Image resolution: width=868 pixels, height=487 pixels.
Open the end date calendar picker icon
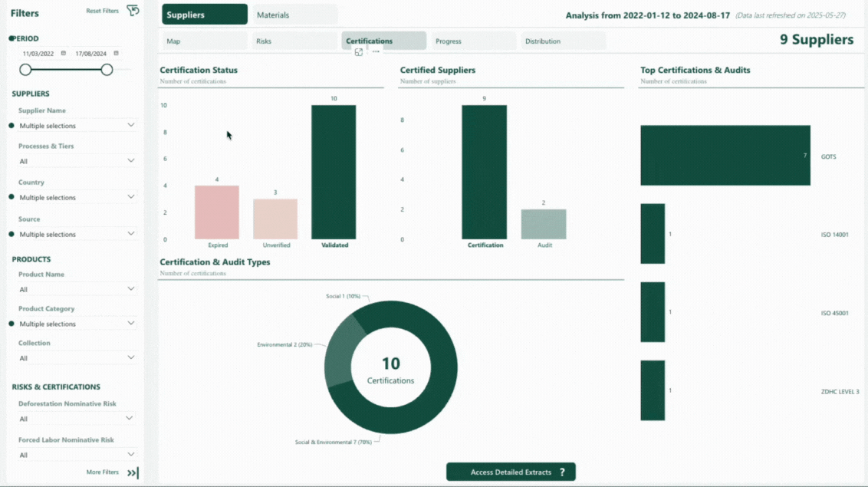pyautogui.click(x=117, y=54)
